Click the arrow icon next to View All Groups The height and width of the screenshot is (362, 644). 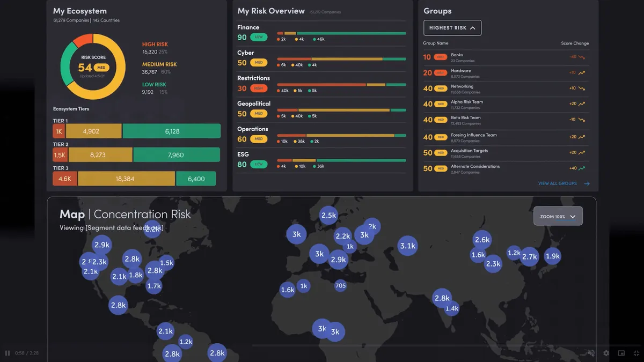[587, 183]
